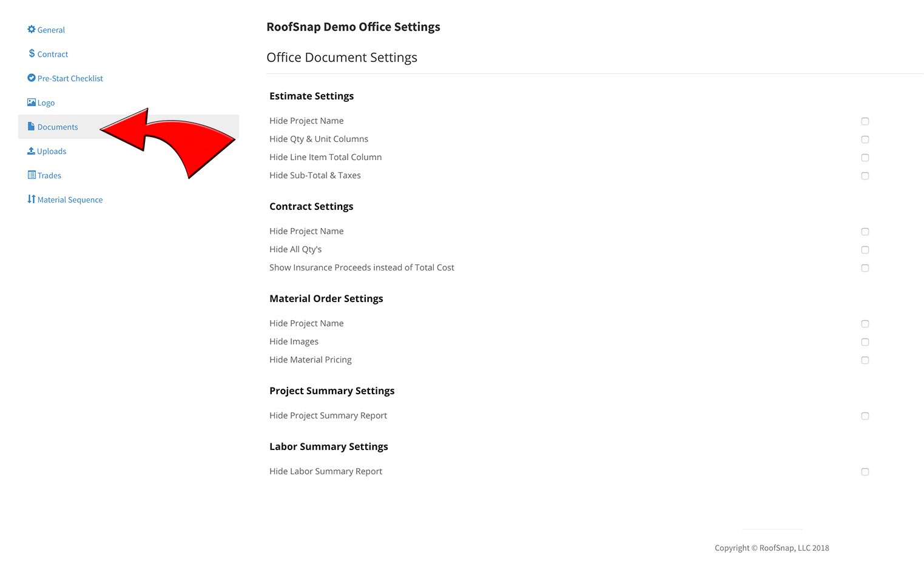Click the dollar sign icon beside Contract
This screenshot has width=924, height=564.
(32, 53)
